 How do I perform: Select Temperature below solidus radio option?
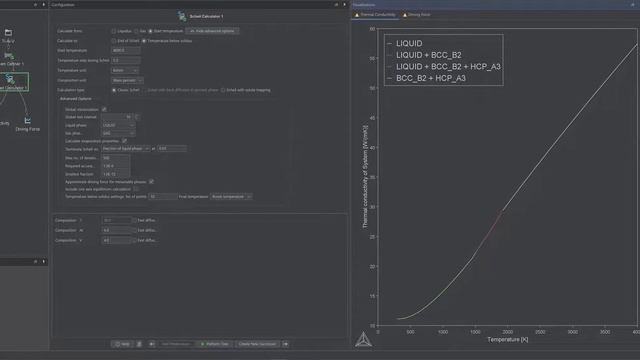tap(144, 41)
